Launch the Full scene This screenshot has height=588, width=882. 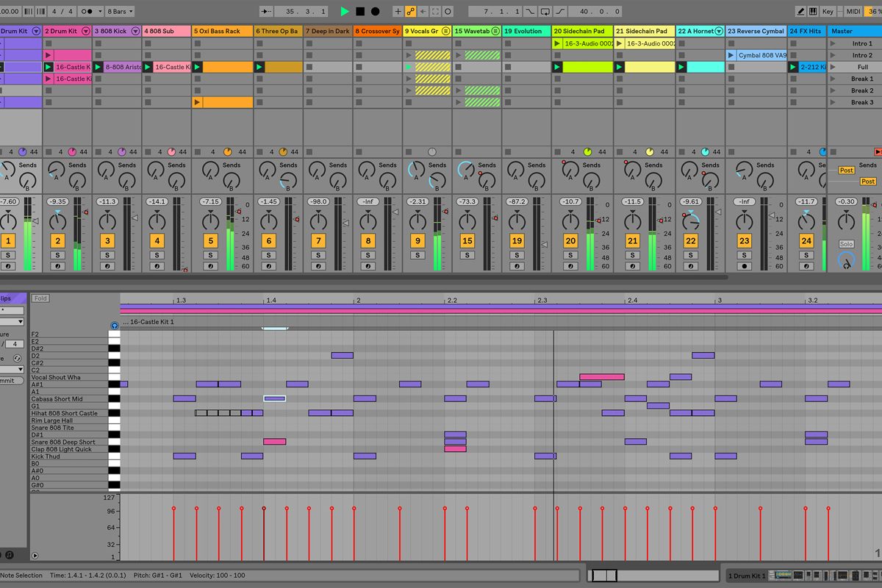[833, 67]
